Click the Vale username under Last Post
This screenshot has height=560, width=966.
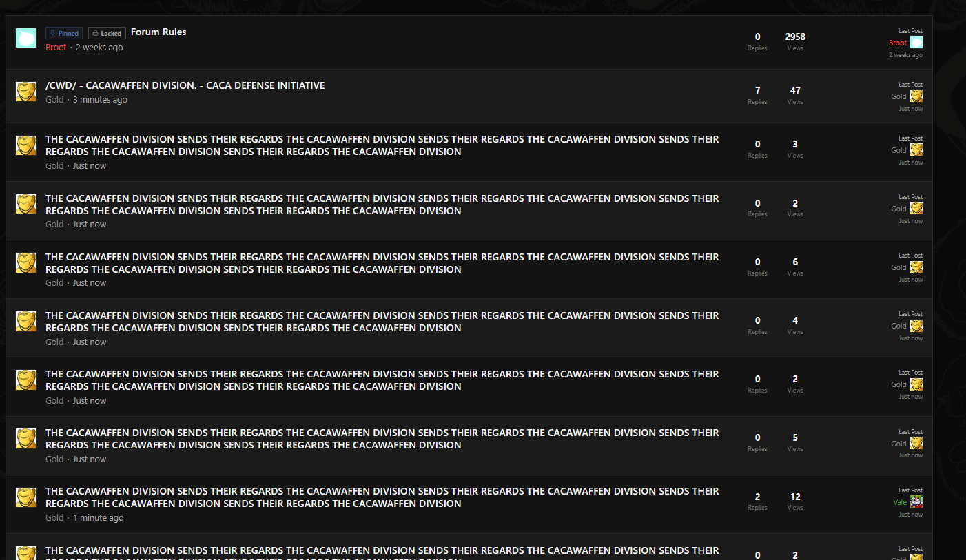click(x=900, y=502)
